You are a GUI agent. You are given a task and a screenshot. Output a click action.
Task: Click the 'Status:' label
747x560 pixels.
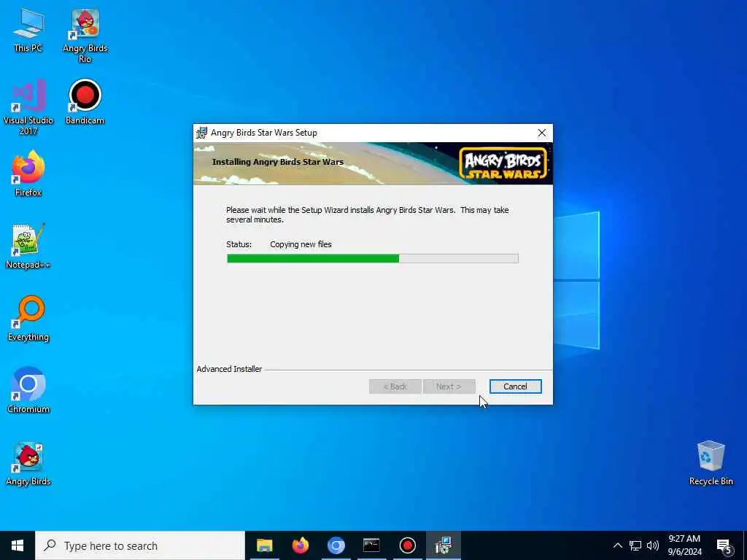coord(239,244)
